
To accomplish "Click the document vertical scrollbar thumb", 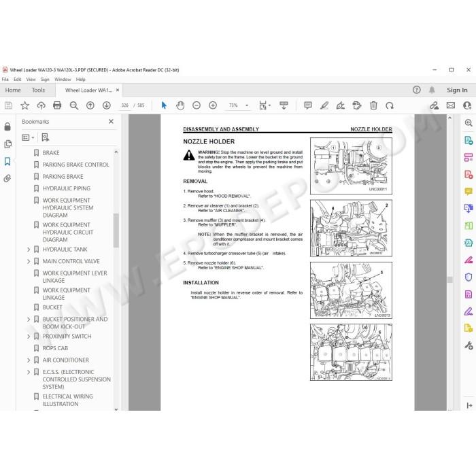I will tap(450, 279).
